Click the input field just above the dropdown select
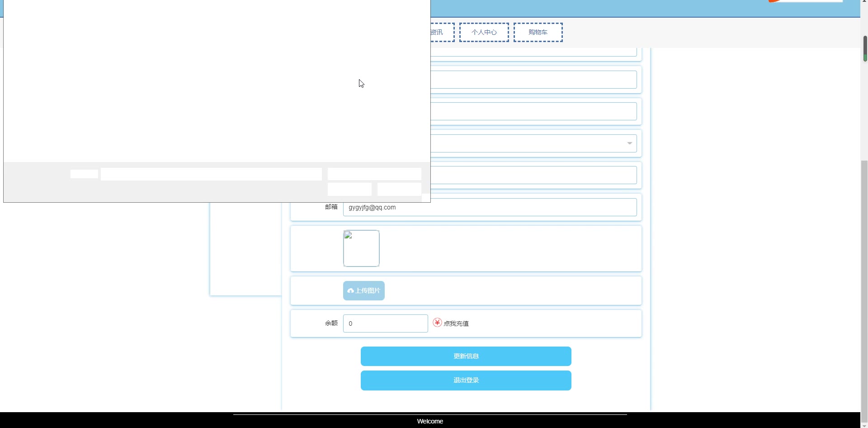The height and width of the screenshot is (428, 868). pyautogui.click(x=533, y=111)
